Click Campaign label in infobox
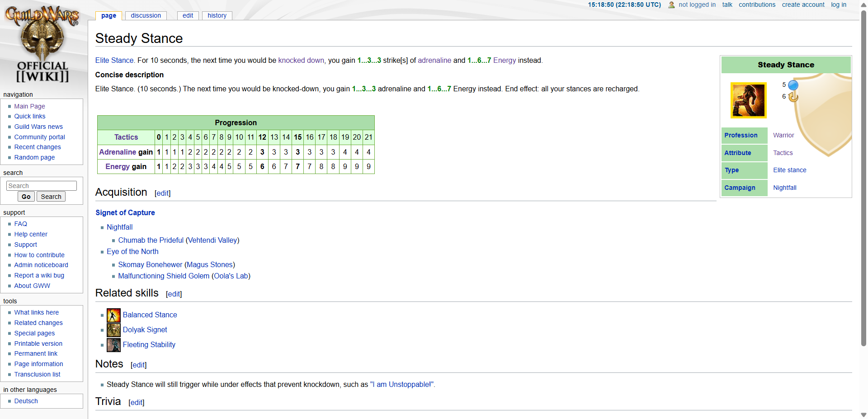Viewport: 868px width, 419px height. (x=740, y=188)
